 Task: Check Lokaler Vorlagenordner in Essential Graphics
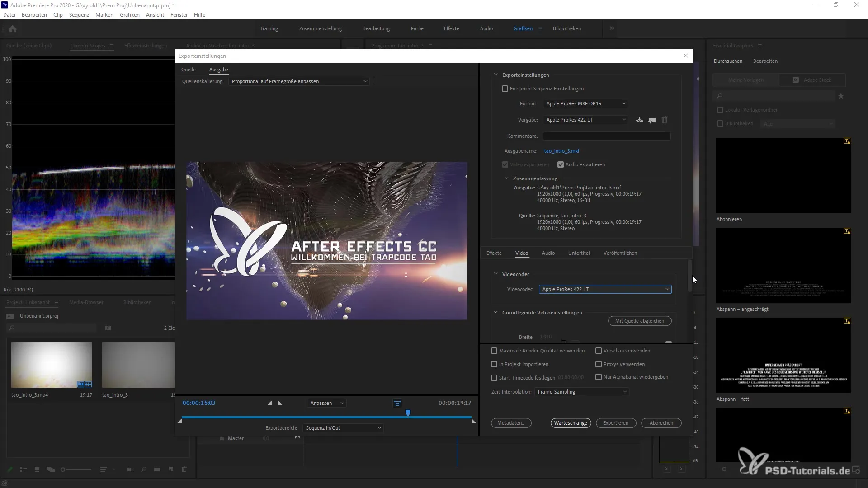pos(720,110)
